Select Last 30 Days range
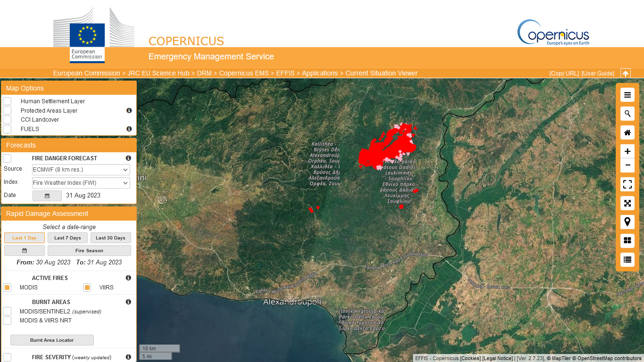 [x=111, y=238]
